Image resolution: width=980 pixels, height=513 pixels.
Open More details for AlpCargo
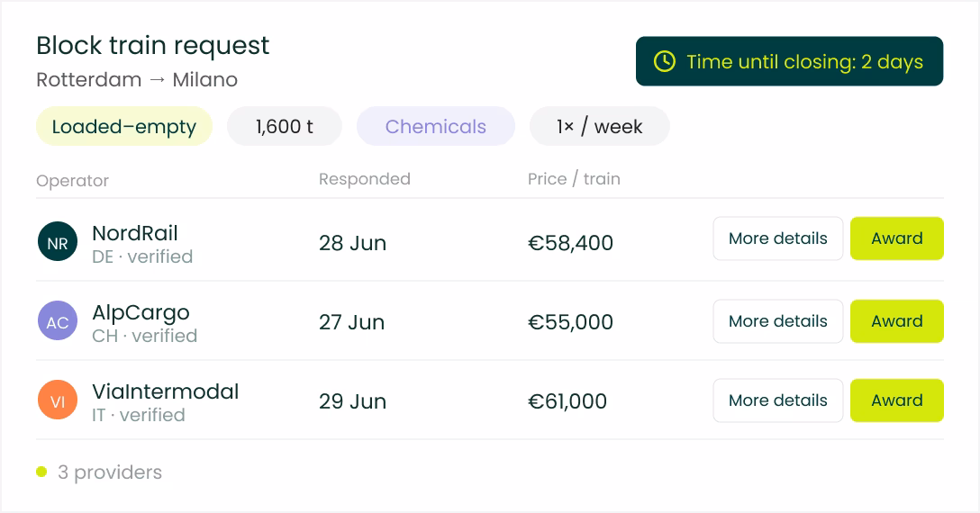tap(778, 321)
